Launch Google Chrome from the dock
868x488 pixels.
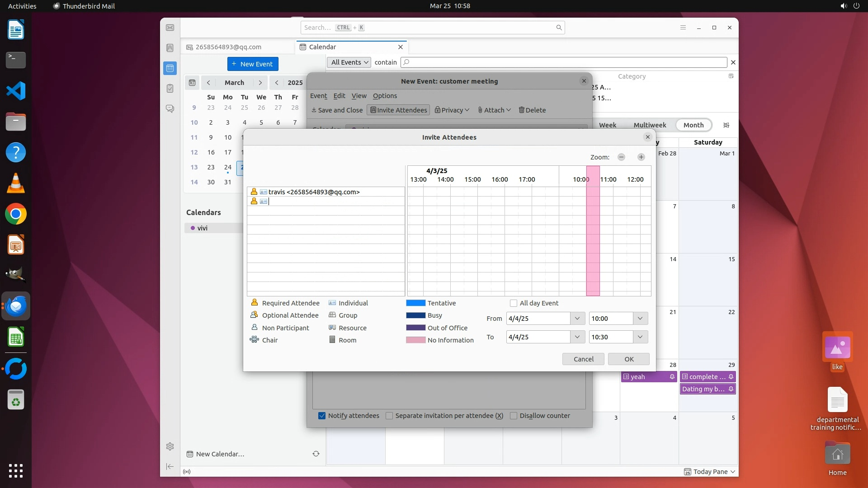pyautogui.click(x=16, y=214)
